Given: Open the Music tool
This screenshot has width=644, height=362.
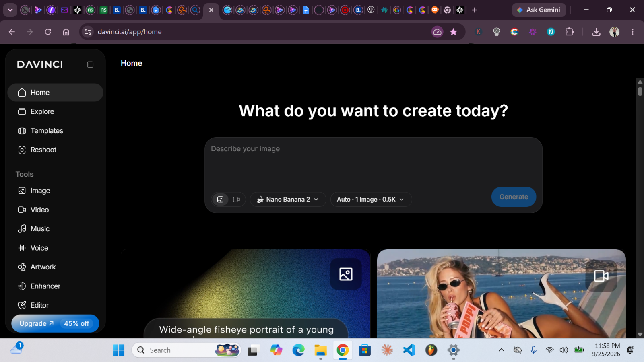Looking at the screenshot, I should [55, 229].
